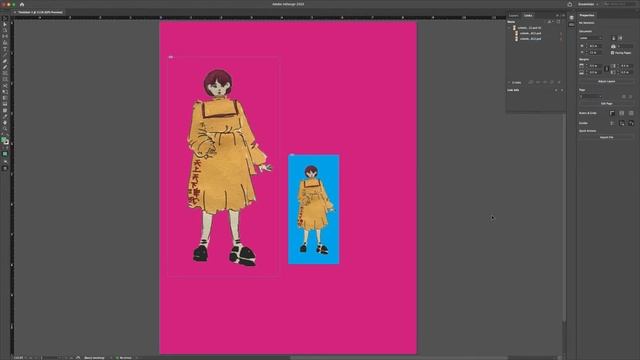
Task: Open the document preset Letter dropdown
Action: [591, 38]
